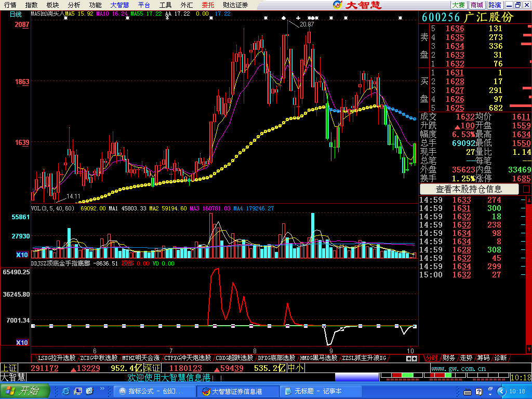Open the 工具 menu
This screenshot has height=399, width=532.
point(165,5)
